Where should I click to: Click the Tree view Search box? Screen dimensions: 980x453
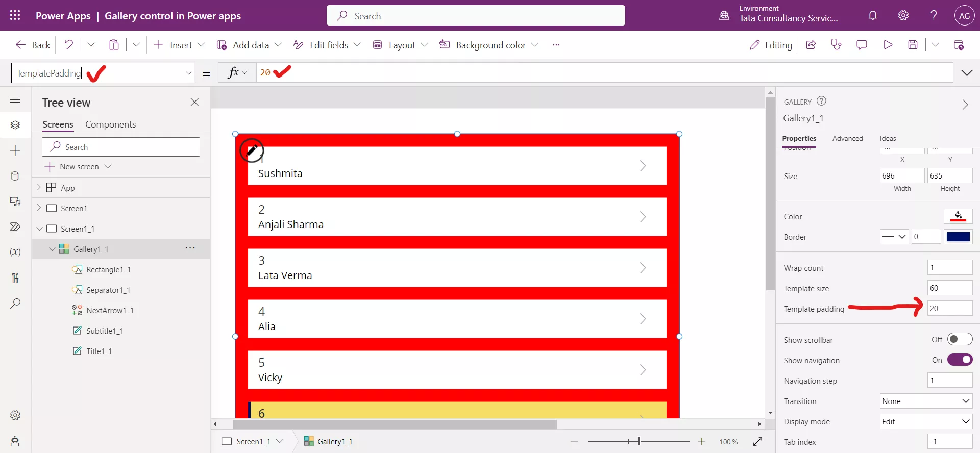point(121,147)
